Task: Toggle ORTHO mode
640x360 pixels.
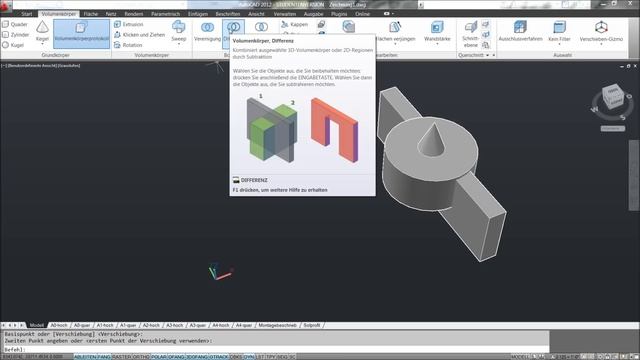Action: (141, 357)
